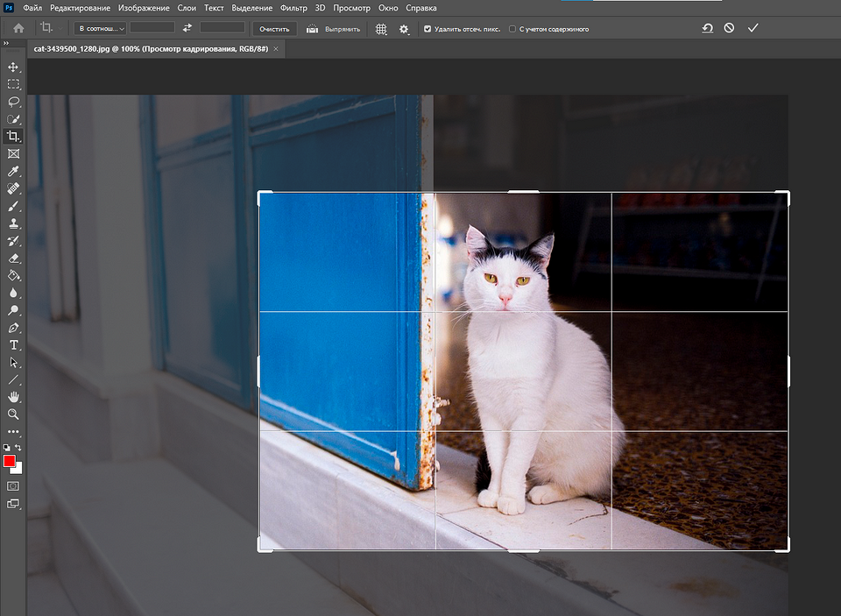Select the Zoom magnifier tool
The width and height of the screenshot is (841, 616).
click(13, 414)
